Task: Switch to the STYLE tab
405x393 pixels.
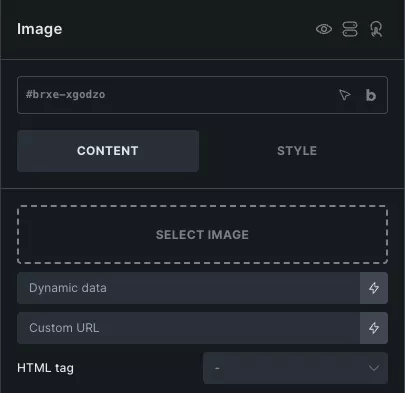Action: tap(297, 151)
